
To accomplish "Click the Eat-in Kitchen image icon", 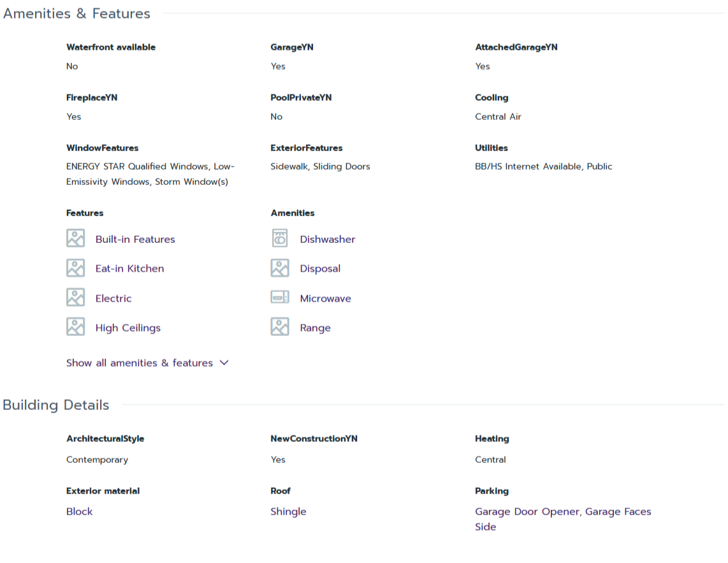I will [75, 268].
